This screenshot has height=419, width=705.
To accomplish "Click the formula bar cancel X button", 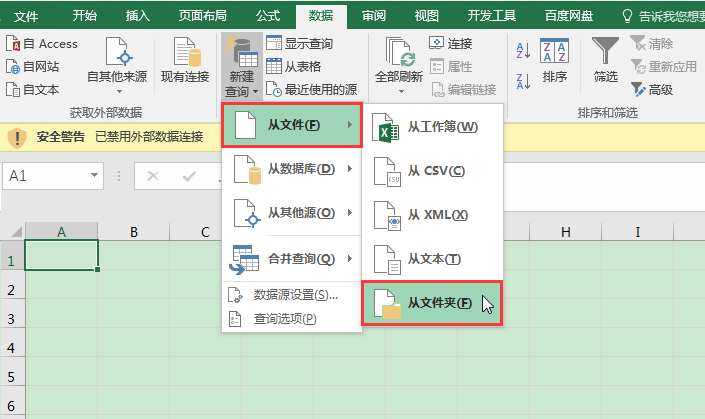I will [x=153, y=176].
